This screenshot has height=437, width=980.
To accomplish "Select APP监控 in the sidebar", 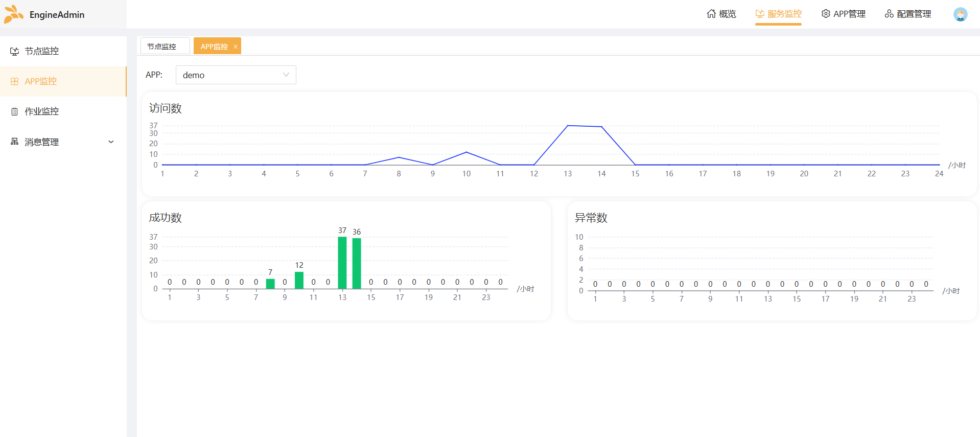I will coord(63,81).
